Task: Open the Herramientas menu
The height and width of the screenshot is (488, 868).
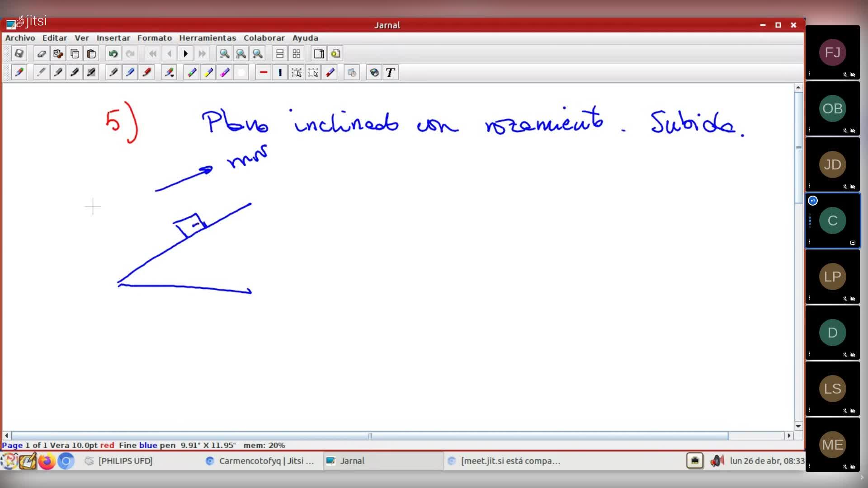Action: [208, 38]
